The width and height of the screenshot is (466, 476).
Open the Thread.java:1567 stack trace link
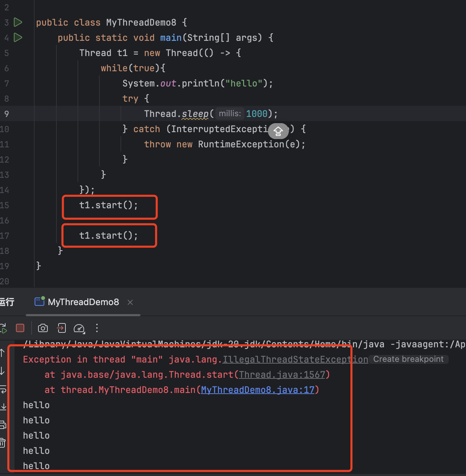pyautogui.click(x=282, y=375)
